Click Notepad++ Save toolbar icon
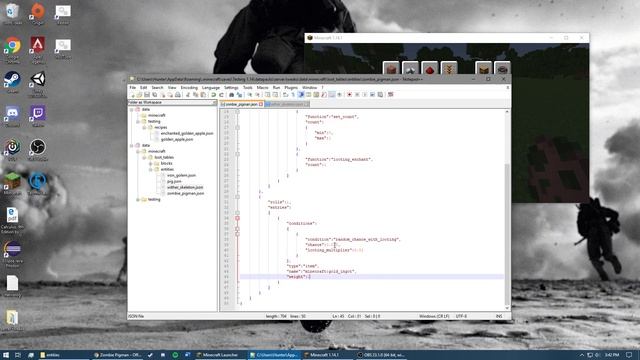The image size is (640, 360). click(x=147, y=95)
